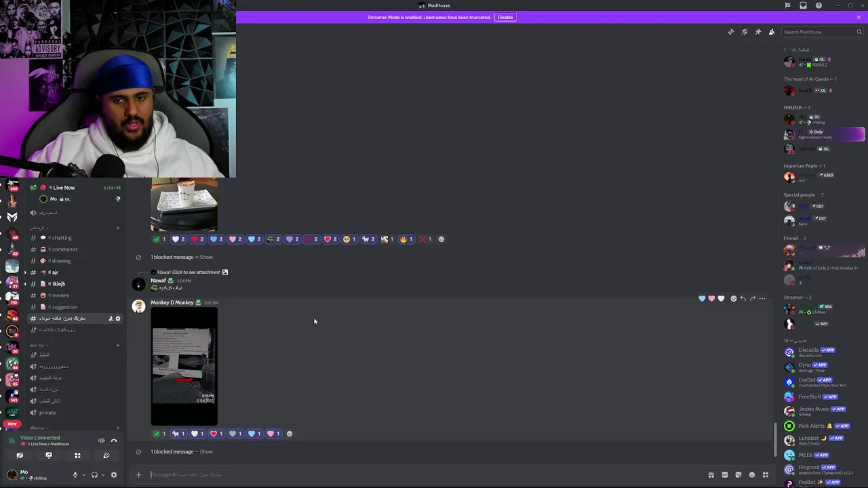Toggle the member list icon
Viewport: 868px width, 488px height.
[772, 32]
